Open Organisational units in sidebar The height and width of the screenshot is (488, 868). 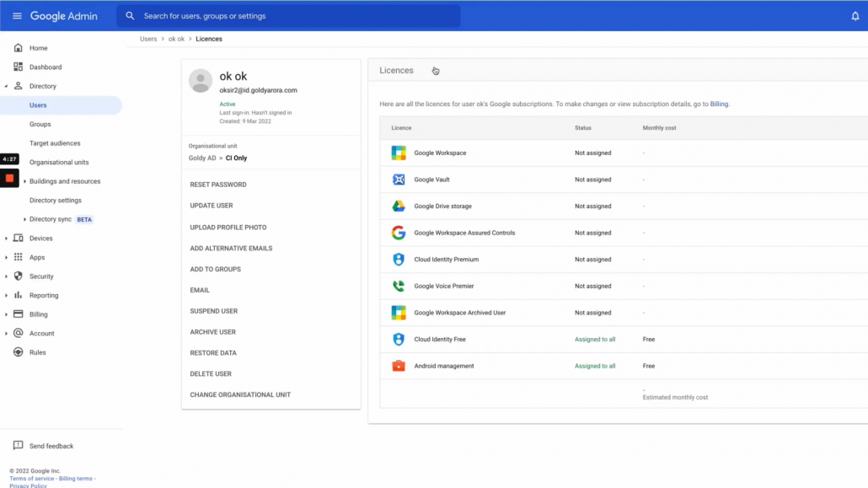(x=59, y=163)
